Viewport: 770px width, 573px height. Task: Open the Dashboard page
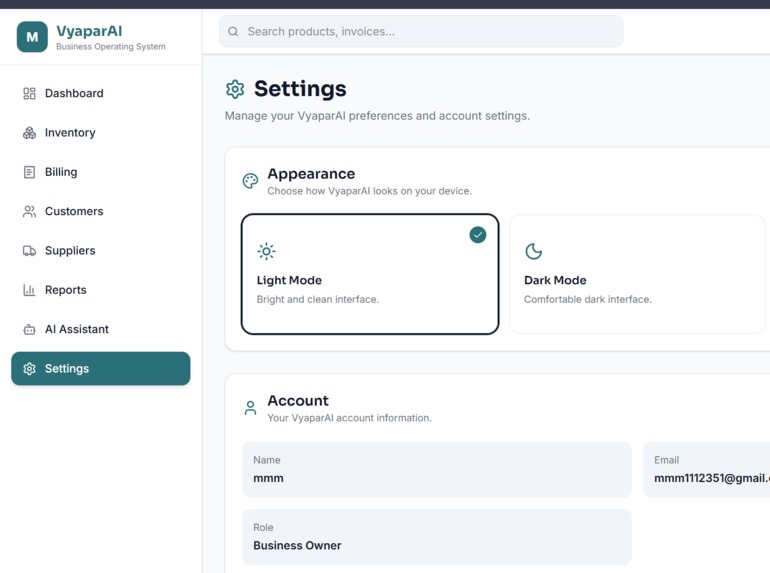tap(101, 93)
